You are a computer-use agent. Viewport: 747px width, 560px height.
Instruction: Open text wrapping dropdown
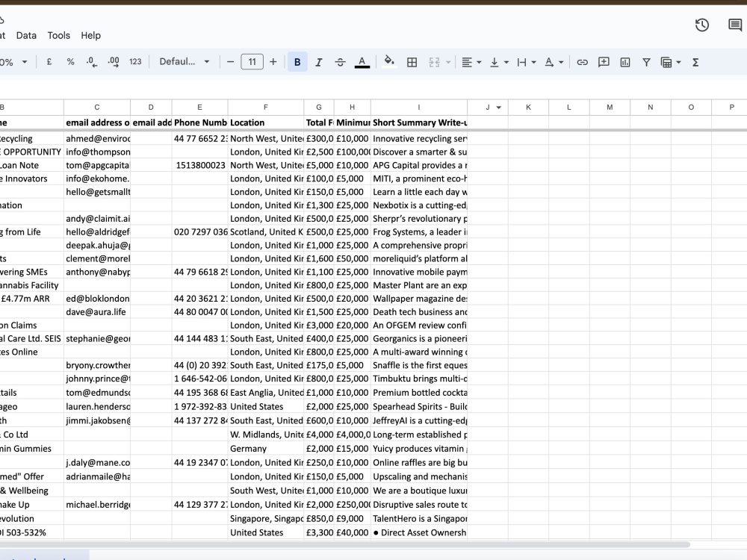(527, 62)
